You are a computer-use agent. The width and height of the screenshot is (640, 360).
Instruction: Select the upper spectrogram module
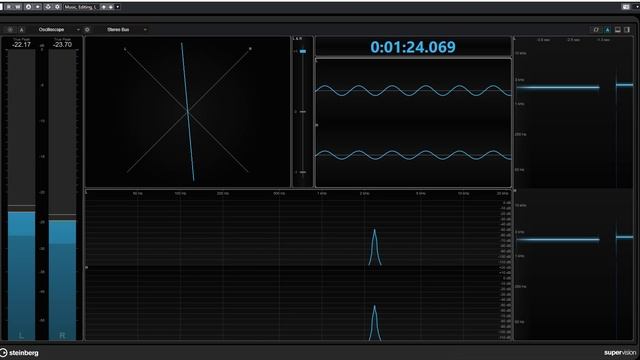(573, 112)
